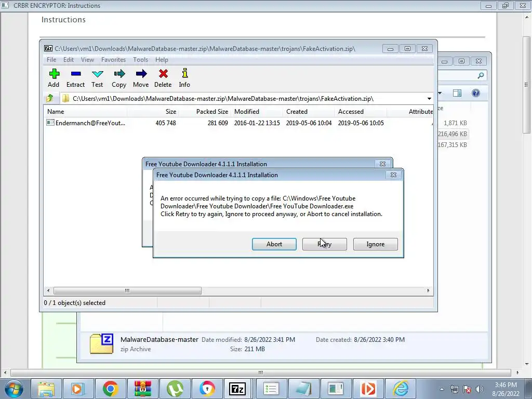Click the right arrow of 7-Zip scrollbar
Image resolution: width=532 pixels, height=399 pixels.
point(428,291)
